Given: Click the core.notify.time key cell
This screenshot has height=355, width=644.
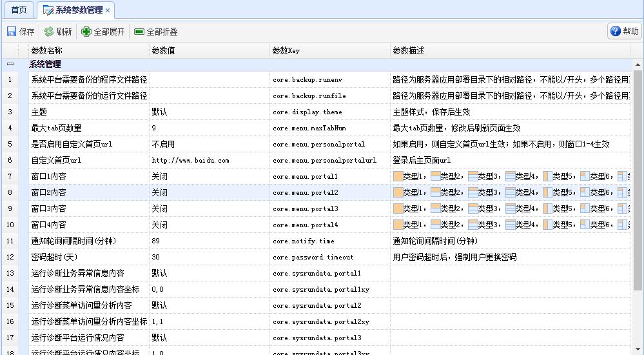Looking at the screenshot, I should click(330, 241).
